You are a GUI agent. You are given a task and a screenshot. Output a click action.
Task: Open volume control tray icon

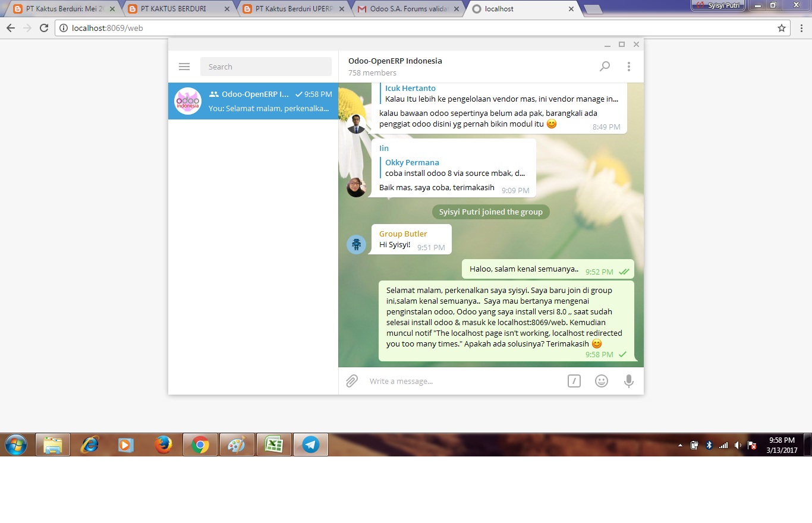pos(738,445)
